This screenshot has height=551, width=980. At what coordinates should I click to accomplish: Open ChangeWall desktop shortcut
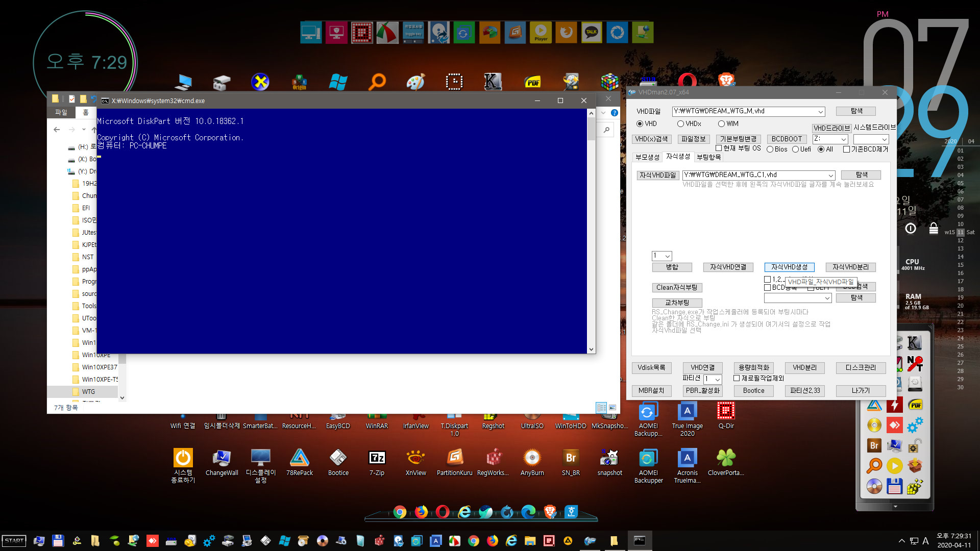(x=222, y=462)
